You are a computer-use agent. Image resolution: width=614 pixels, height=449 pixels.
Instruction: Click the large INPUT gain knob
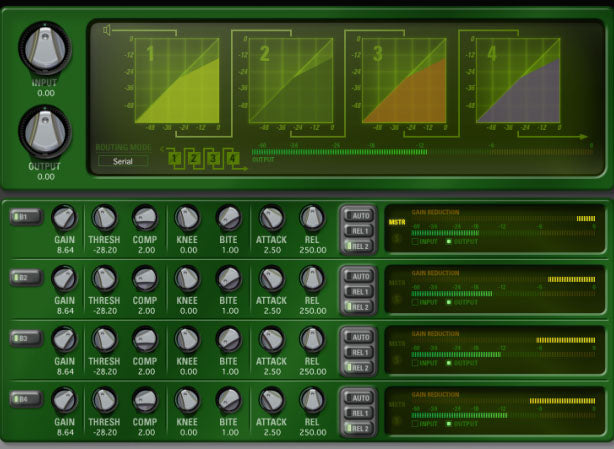point(44,45)
